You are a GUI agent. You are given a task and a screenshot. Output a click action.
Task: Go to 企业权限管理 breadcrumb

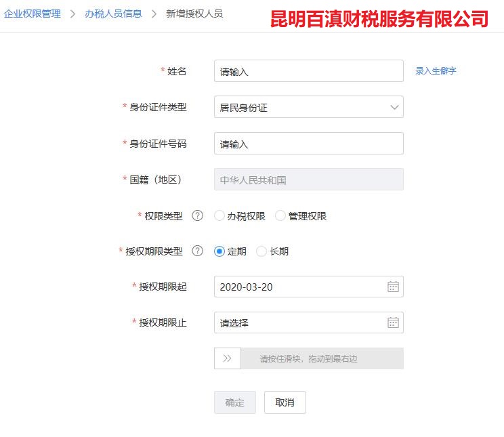point(32,14)
